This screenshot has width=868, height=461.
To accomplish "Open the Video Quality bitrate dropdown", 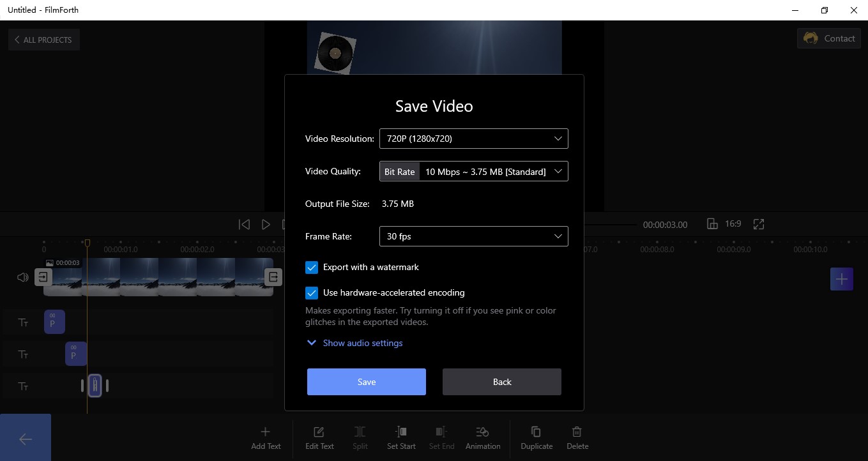I will click(x=494, y=172).
